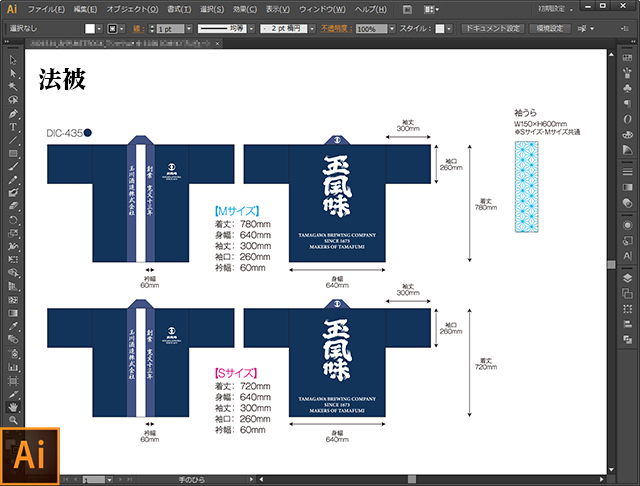Open the Appearance panel icon
The width and height of the screenshot is (640, 486).
point(627,225)
